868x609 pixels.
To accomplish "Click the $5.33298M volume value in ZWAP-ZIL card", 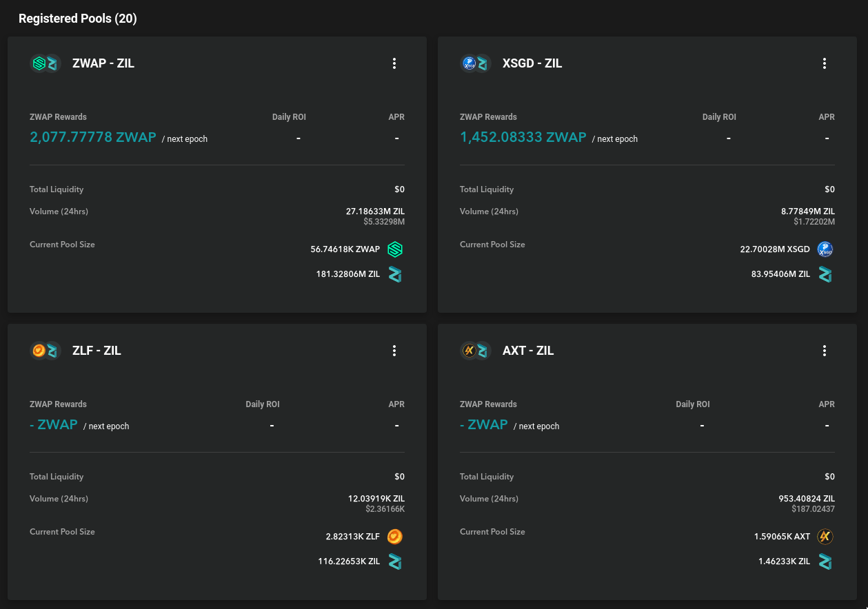I will (384, 221).
